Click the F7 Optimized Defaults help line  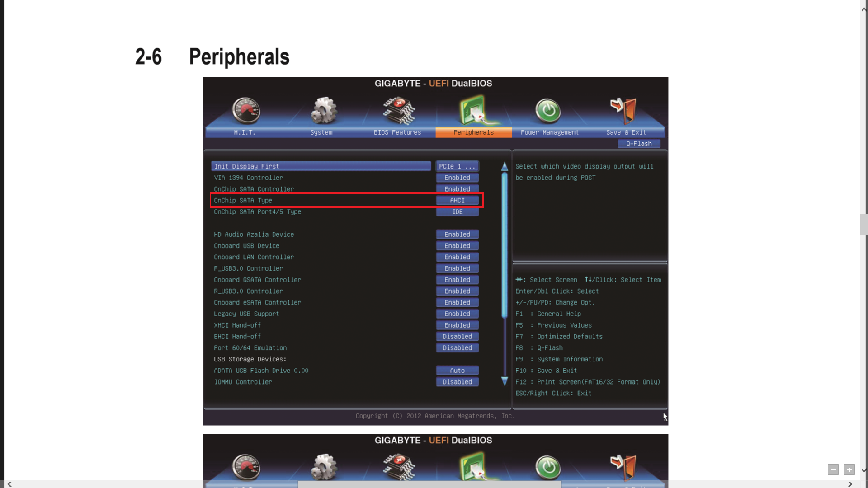coord(559,337)
